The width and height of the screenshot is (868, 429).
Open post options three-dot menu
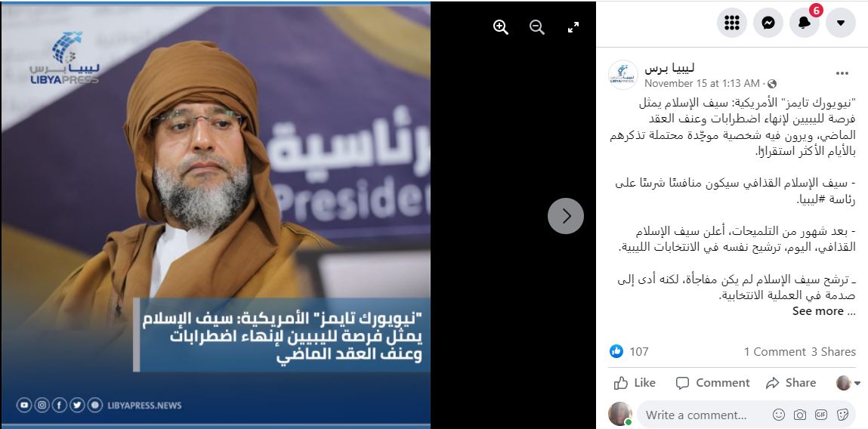842,73
